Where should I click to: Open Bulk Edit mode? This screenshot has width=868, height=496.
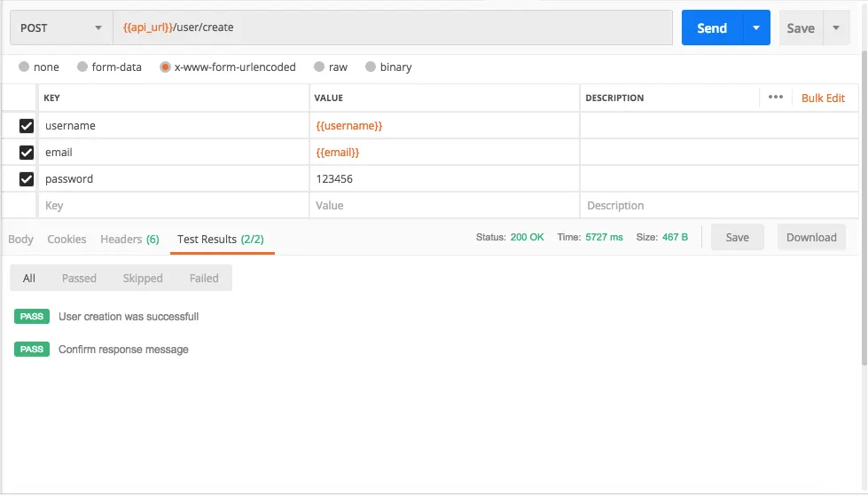823,98
